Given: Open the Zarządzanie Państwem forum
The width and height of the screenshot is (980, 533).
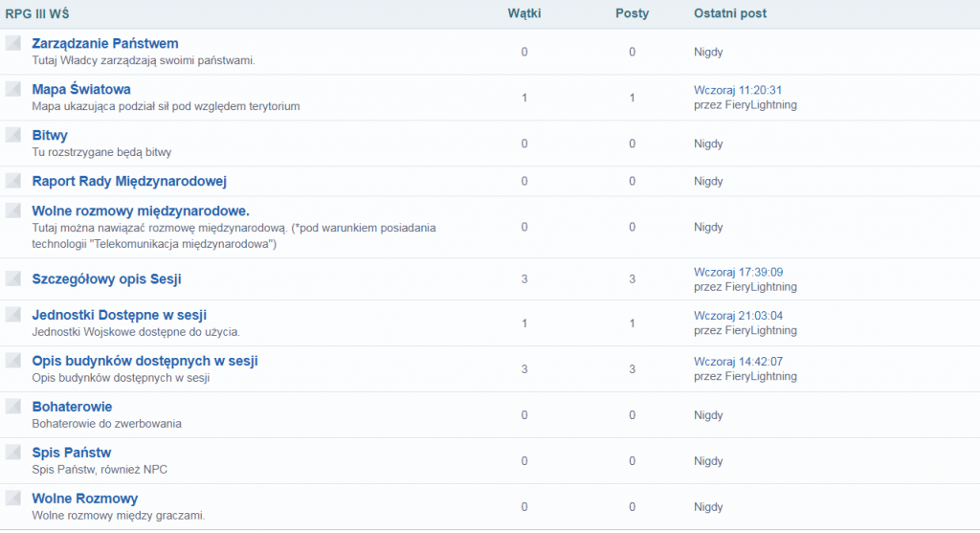Looking at the screenshot, I should pyautogui.click(x=105, y=44).
